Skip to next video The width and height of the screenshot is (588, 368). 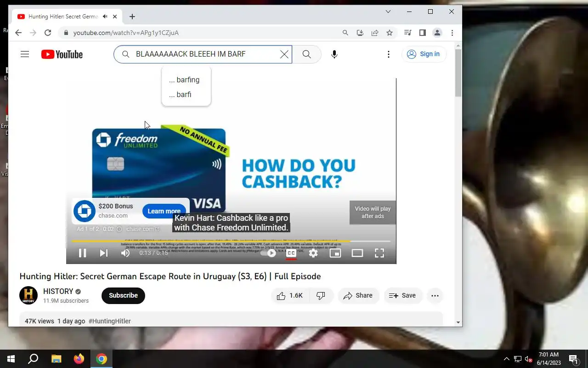pos(104,253)
